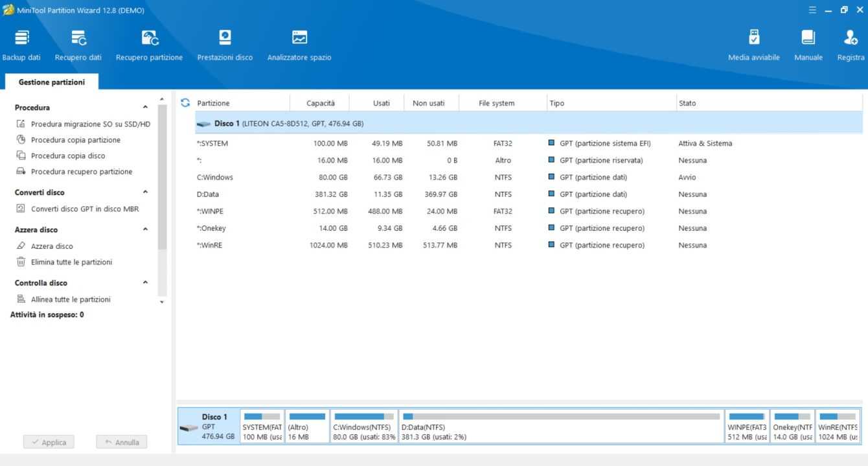868x466 pixels.
Task: Start Procedura migrazione SO su SSD/HD
Action: coord(83,124)
